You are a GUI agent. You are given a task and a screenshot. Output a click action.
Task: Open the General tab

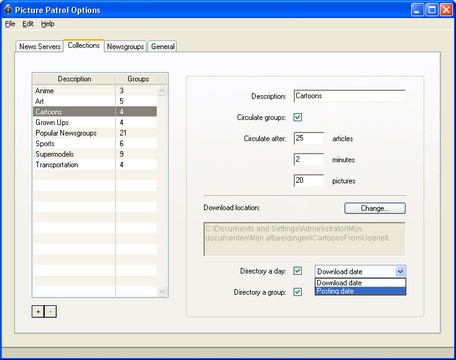coord(163,46)
